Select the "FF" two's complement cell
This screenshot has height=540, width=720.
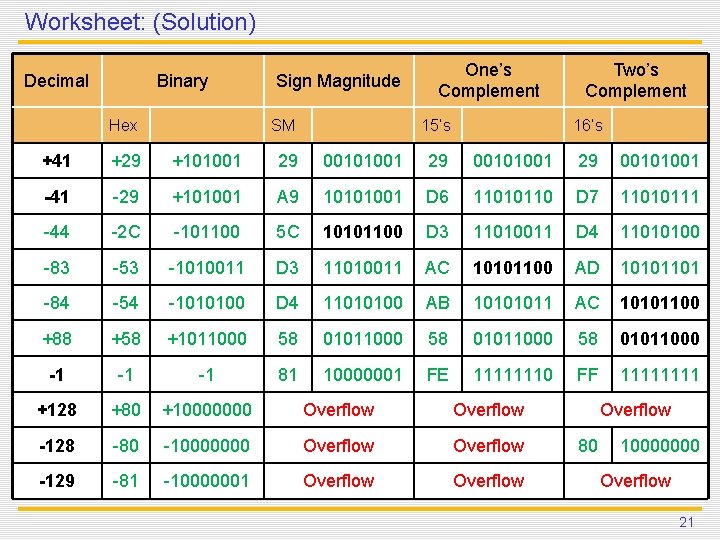pyautogui.click(x=588, y=374)
